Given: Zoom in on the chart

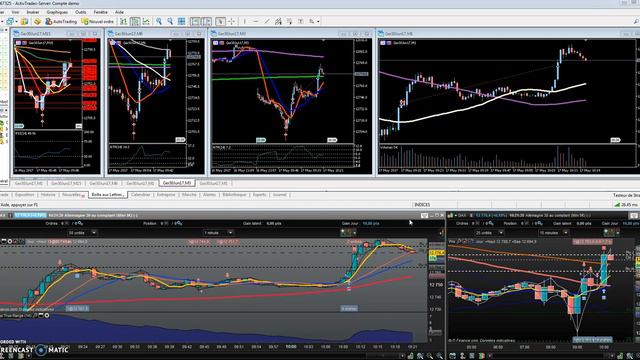Looking at the screenshot, I should click(159, 21).
